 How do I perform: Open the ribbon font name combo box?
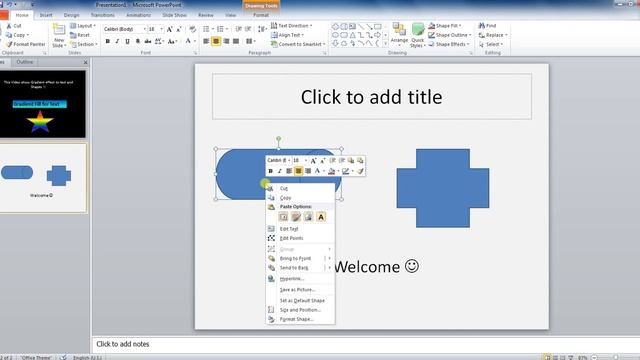[x=124, y=29]
